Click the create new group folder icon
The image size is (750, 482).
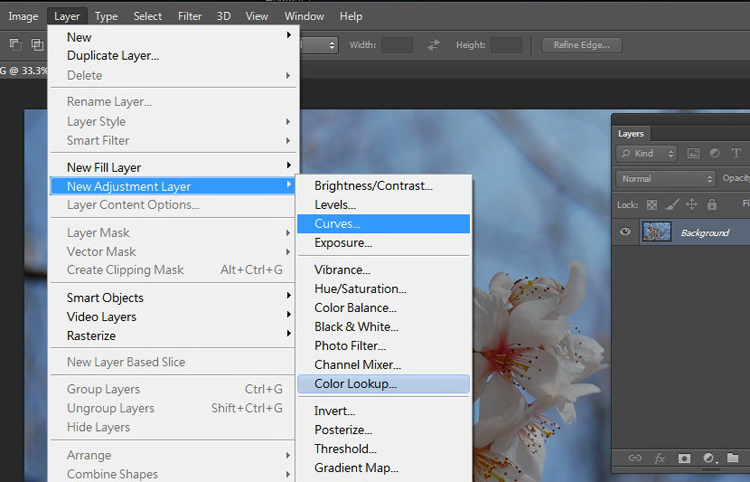point(732,458)
